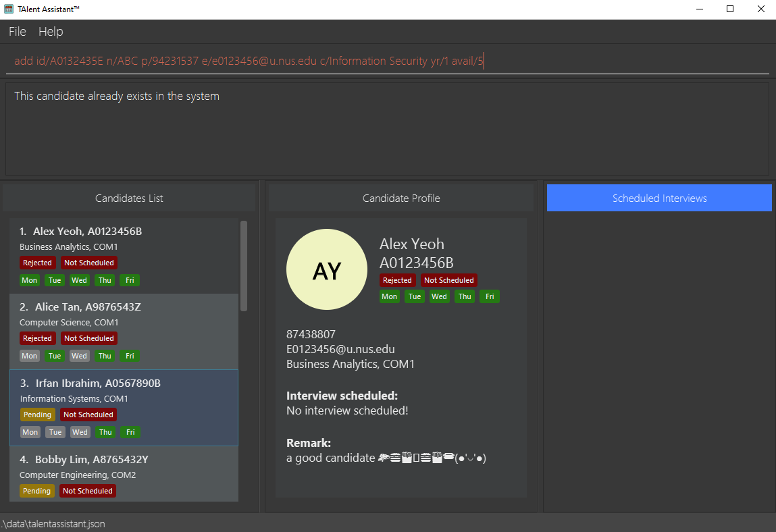Image resolution: width=776 pixels, height=532 pixels.
Task: Click Thu tag on Alice Tan card
Action: coord(105,356)
